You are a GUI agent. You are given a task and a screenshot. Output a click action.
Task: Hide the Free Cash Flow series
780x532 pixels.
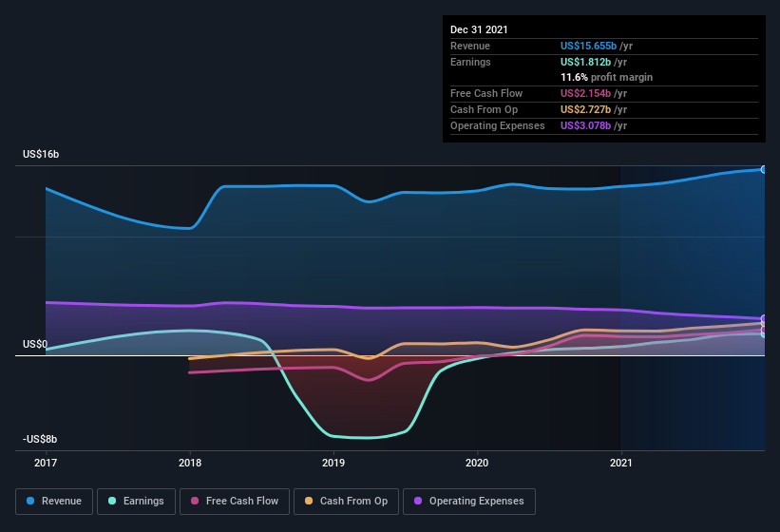tap(235, 502)
